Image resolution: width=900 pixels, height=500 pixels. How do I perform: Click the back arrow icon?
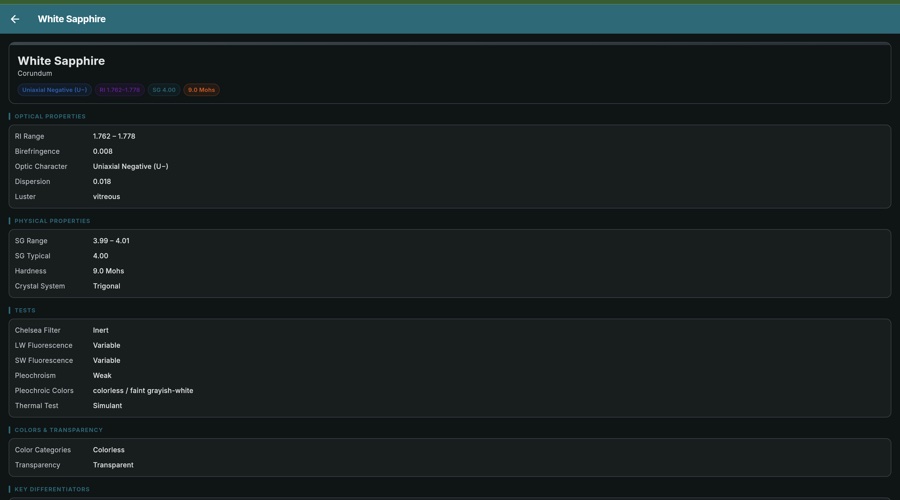(15, 19)
